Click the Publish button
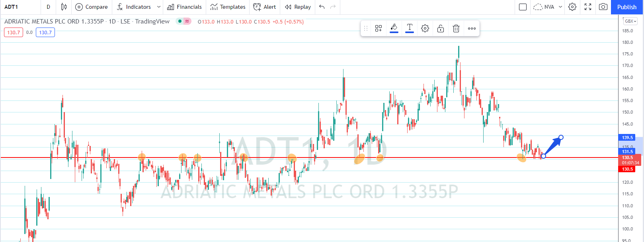The image size is (644, 242). (627, 7)
